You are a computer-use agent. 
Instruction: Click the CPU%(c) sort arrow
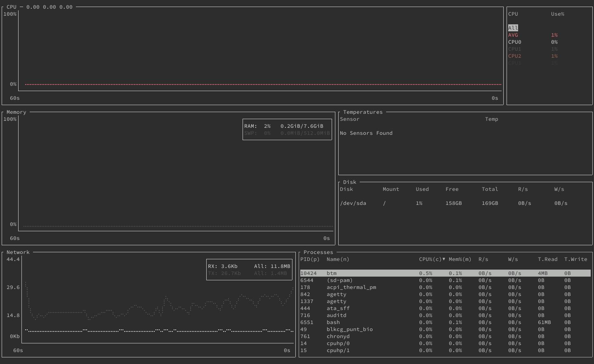444,259
